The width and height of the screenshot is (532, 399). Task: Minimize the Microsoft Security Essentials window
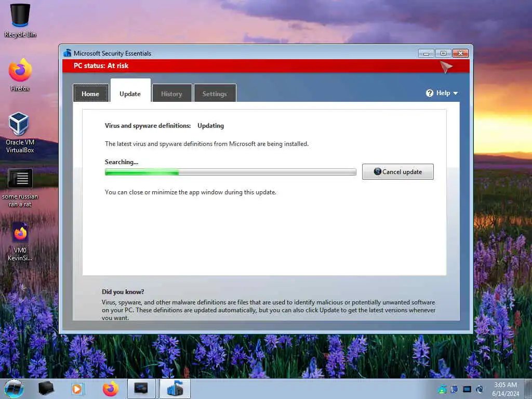click(426, 54)
